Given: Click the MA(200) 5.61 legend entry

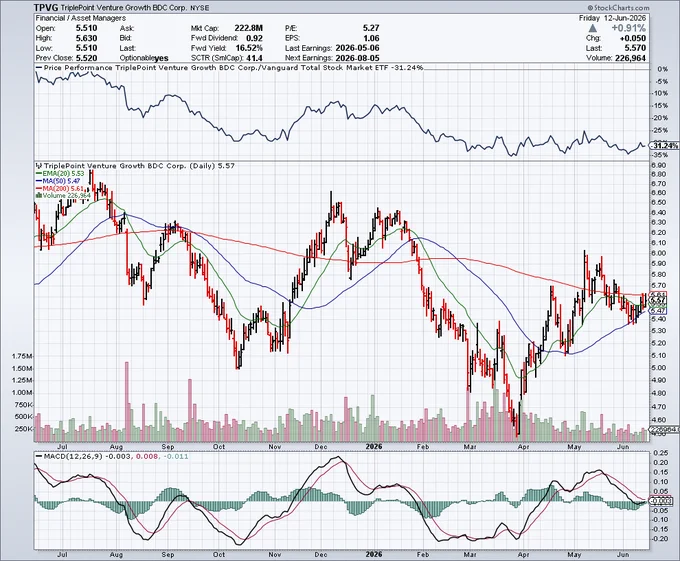Looking at the screenshot, I should click(x=60, y=188).
